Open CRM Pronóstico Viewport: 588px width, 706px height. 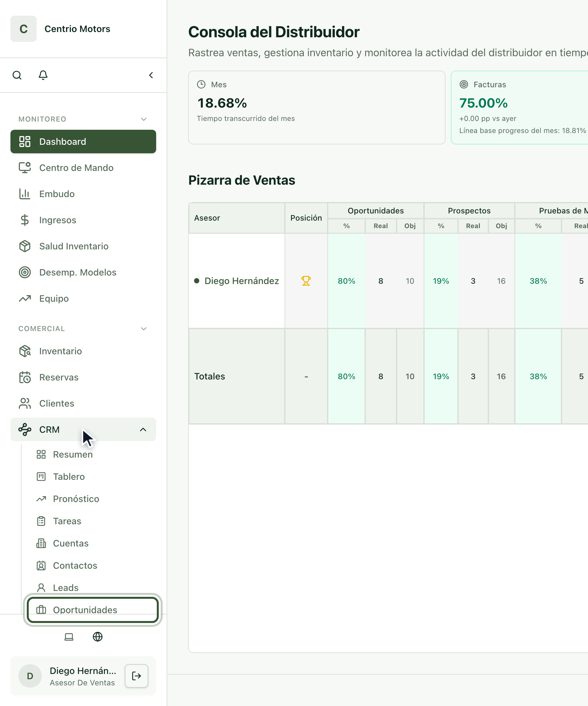point(92,499)
